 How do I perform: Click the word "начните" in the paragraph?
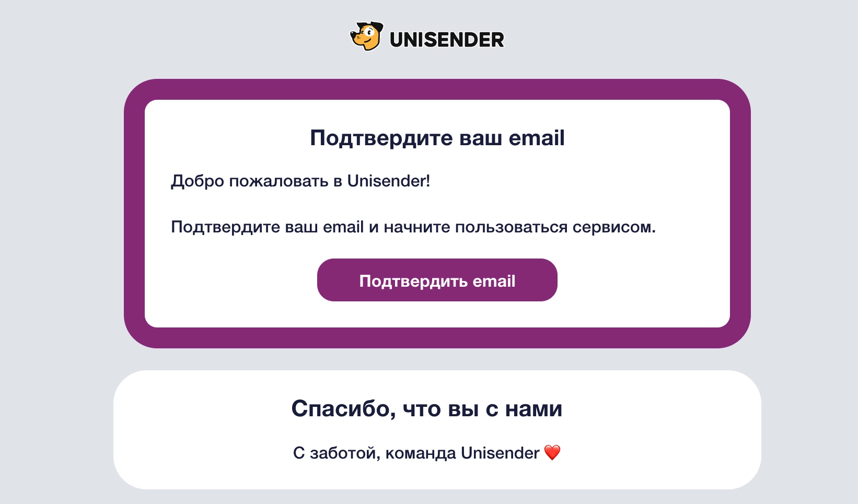click(417, 227)
